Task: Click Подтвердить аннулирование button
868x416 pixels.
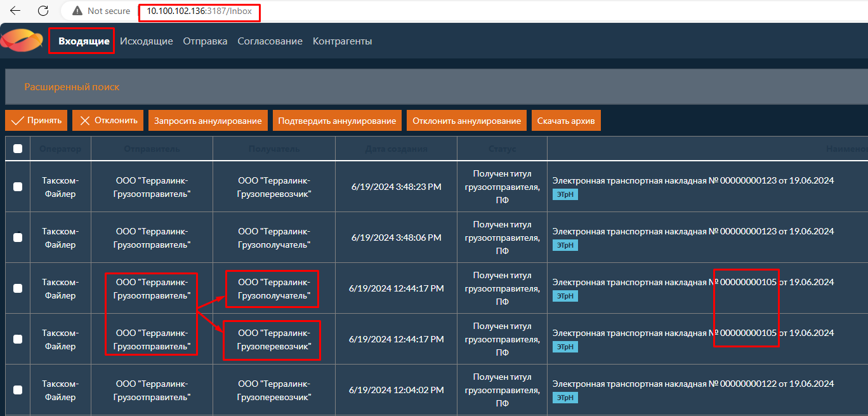Action: [x=337, y=121]
